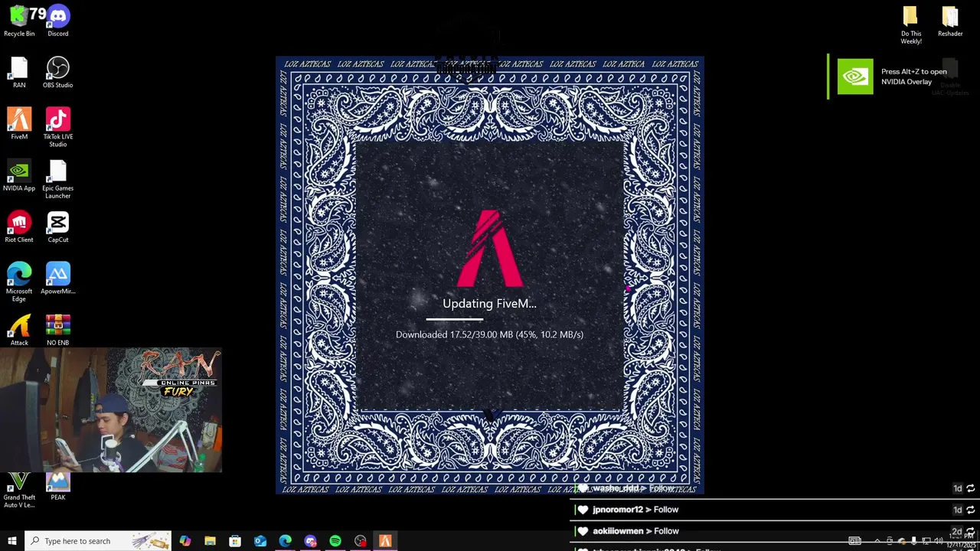The image size is (980, 551).
Task: Switch to Spotify on the taskbar
Action: click(335, 541)
